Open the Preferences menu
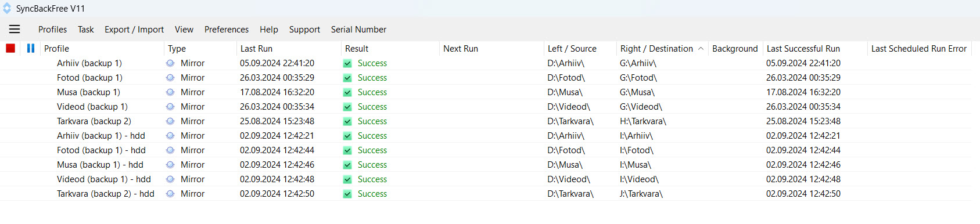This screenshot has width=980, height=224. point(227,29)
